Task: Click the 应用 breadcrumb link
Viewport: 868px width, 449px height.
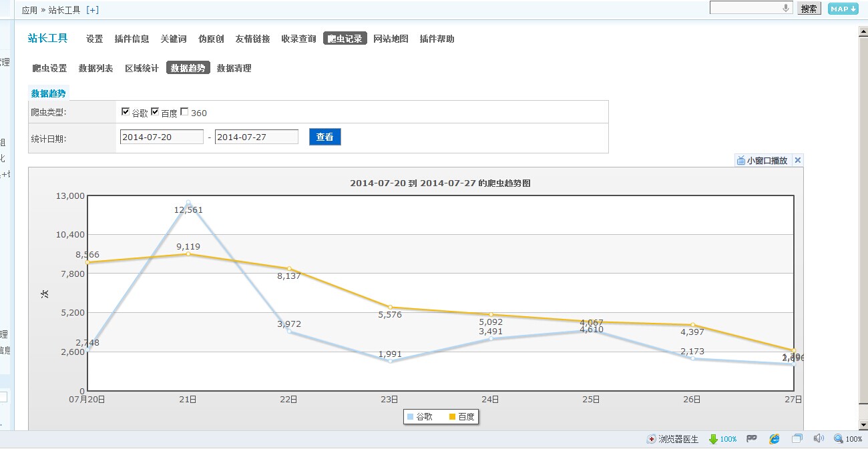Action: [x=29, y=10]
